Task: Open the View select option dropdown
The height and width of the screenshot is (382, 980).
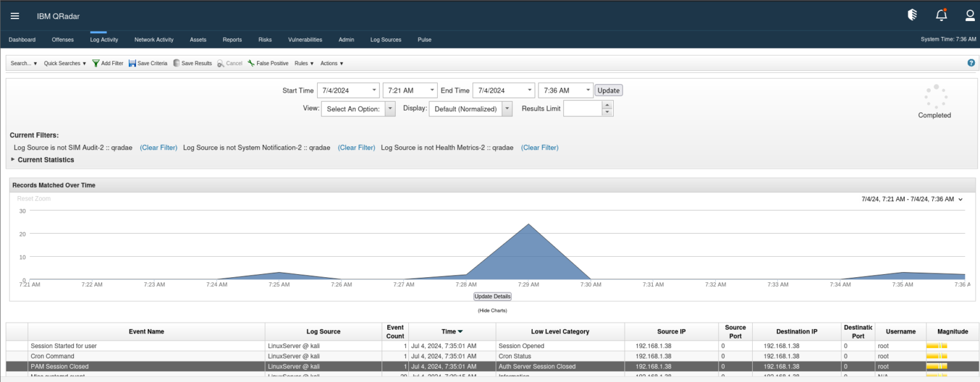Action: [359, 109]
